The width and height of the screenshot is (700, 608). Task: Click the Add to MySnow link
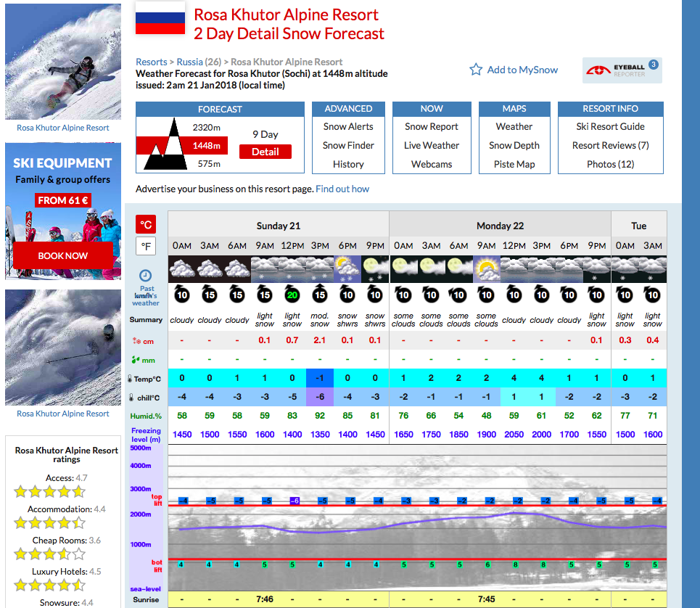522,70
